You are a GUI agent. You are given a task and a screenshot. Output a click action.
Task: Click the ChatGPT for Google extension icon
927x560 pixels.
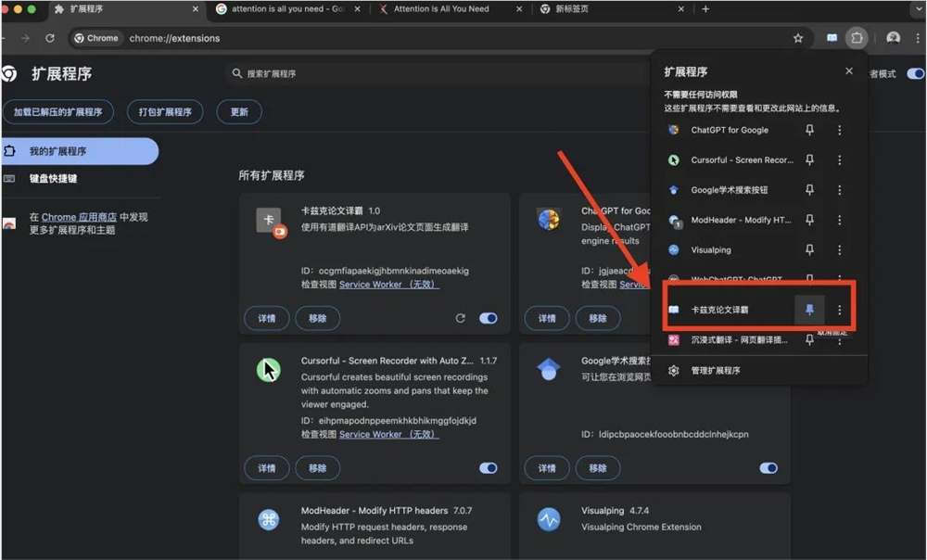point(674,130)
